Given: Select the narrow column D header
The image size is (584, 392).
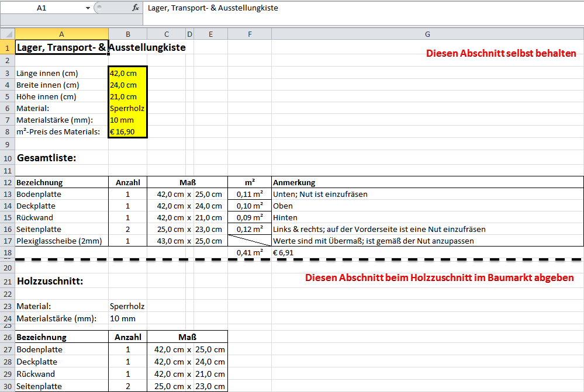Looking at the screenshot, I should pos(190,34).
